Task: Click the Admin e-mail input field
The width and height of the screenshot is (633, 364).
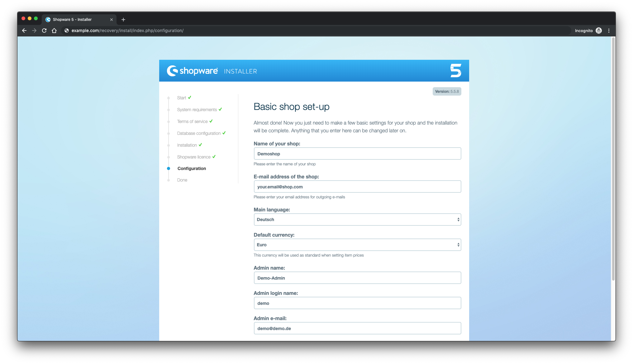Action: pyautogui.click(x=357, y=329)
